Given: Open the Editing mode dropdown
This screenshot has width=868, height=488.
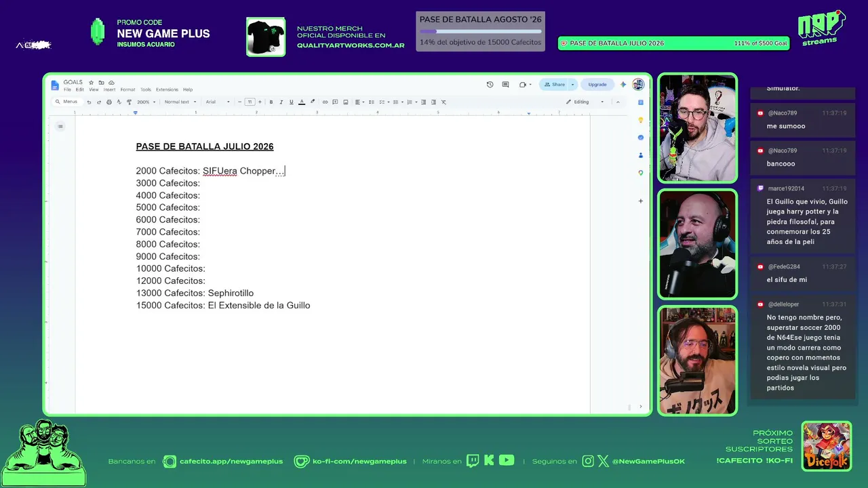Looking at the screenshot, I should [x=585, y=102].
